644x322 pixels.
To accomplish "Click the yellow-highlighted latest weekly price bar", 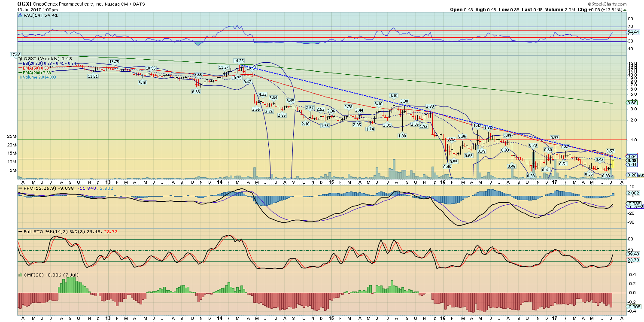I will point(614,164).
